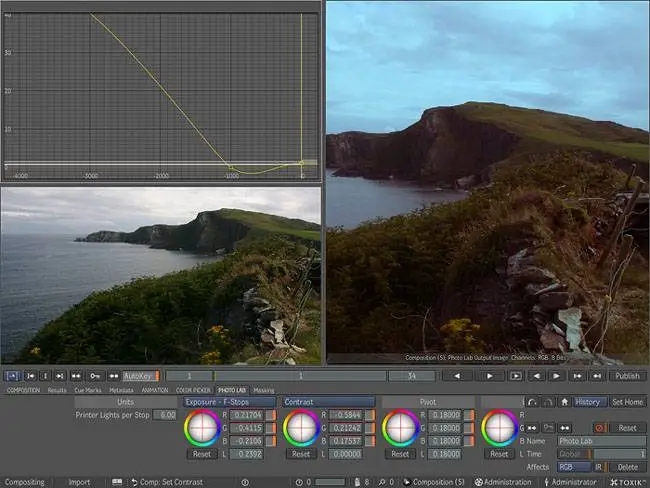Click the home icon button
The image size is (650, 488).
pos(564,402)
